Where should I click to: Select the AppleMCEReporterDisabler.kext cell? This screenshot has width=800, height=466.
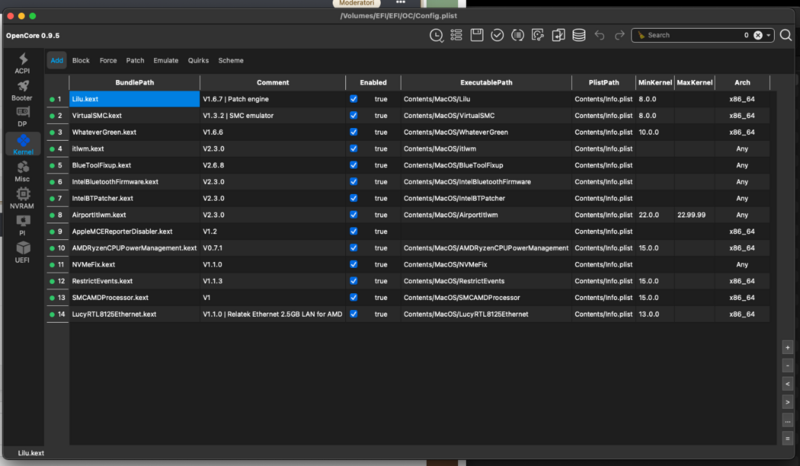135,231
